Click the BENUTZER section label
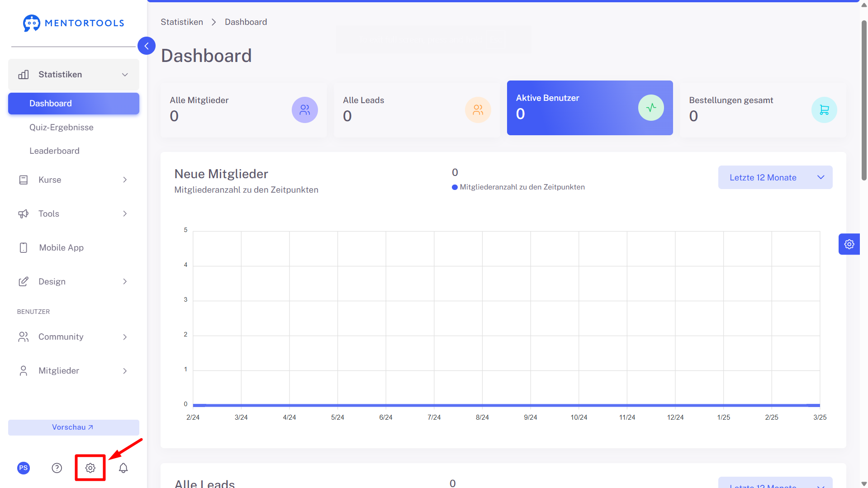The width and height of the screenshot is (868, 488). coord(33,312)
